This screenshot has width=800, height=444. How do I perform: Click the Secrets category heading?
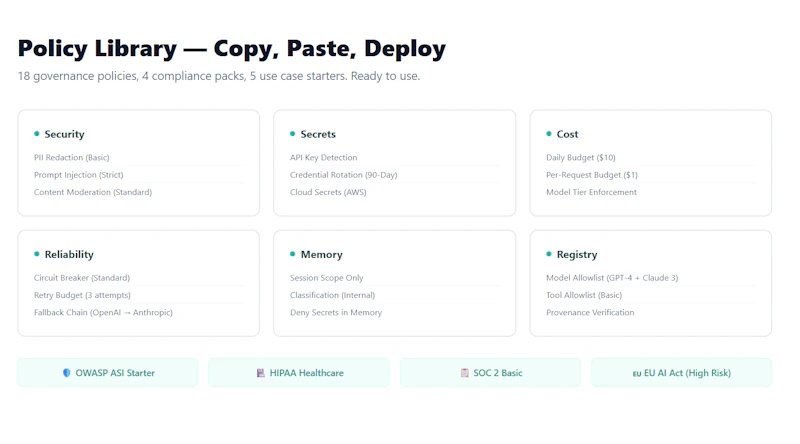click(x=318, y=134)
